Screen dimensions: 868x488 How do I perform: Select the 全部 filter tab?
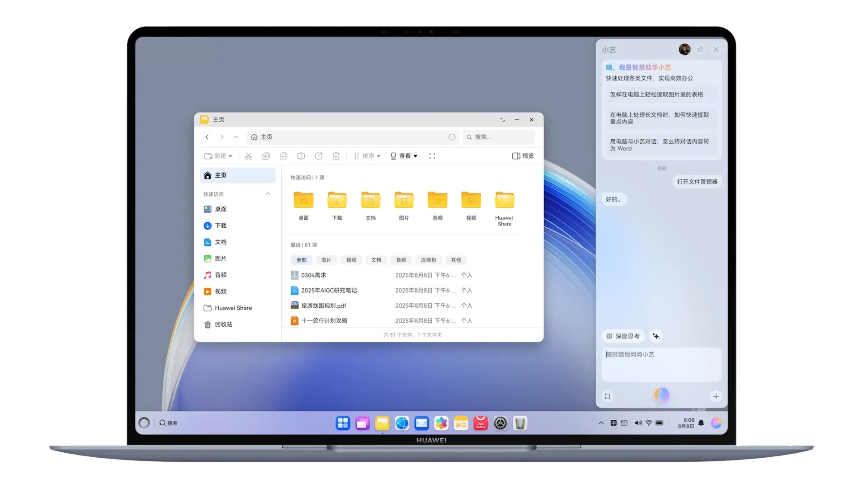pyautogui.click(x=302, y=260)
